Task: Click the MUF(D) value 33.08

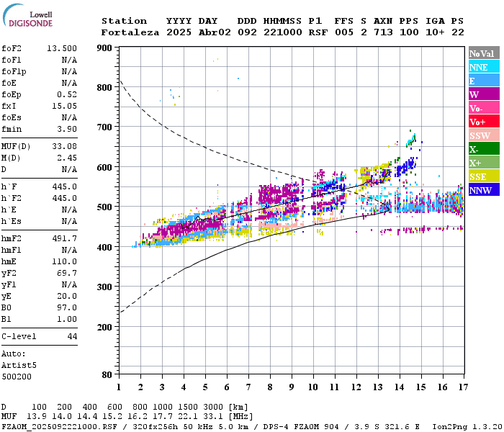Action: coord(64,147)
